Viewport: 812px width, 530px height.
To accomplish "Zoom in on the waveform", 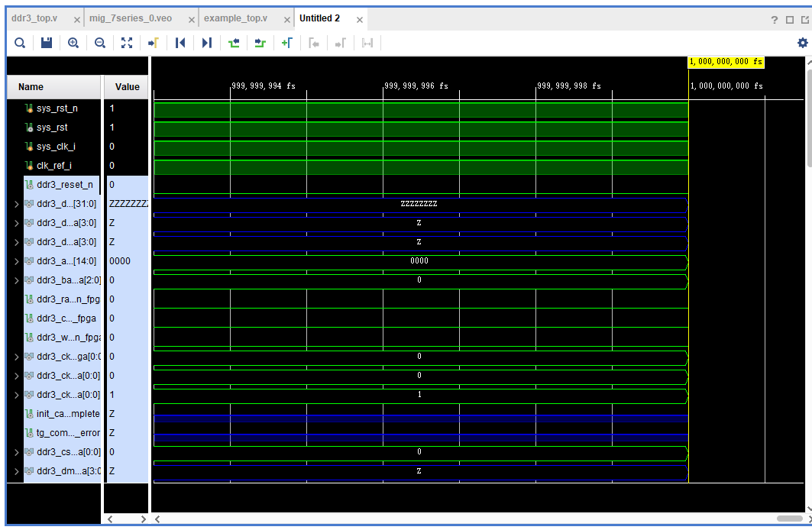I will pos(73,43).
